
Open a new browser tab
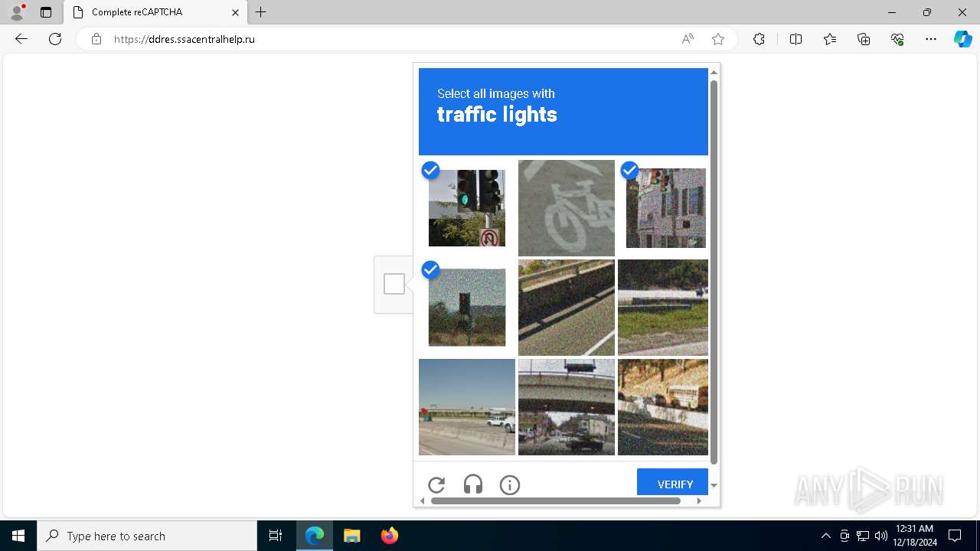pyautogui.click(x=261, y=12)
